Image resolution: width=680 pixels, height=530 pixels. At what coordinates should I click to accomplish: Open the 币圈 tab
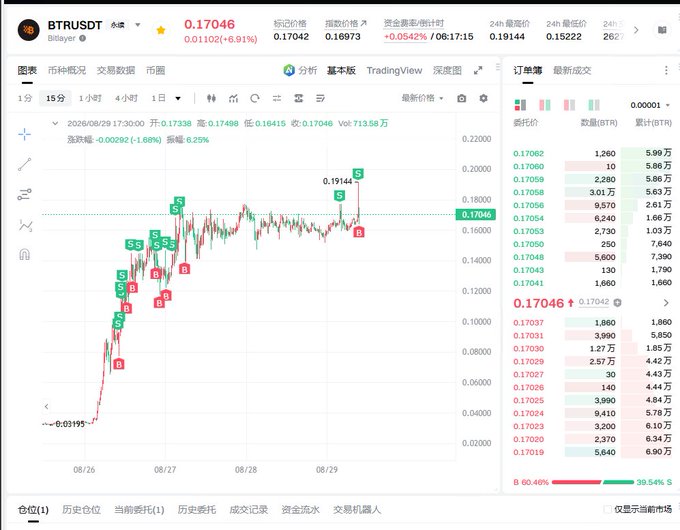[155, 70]
